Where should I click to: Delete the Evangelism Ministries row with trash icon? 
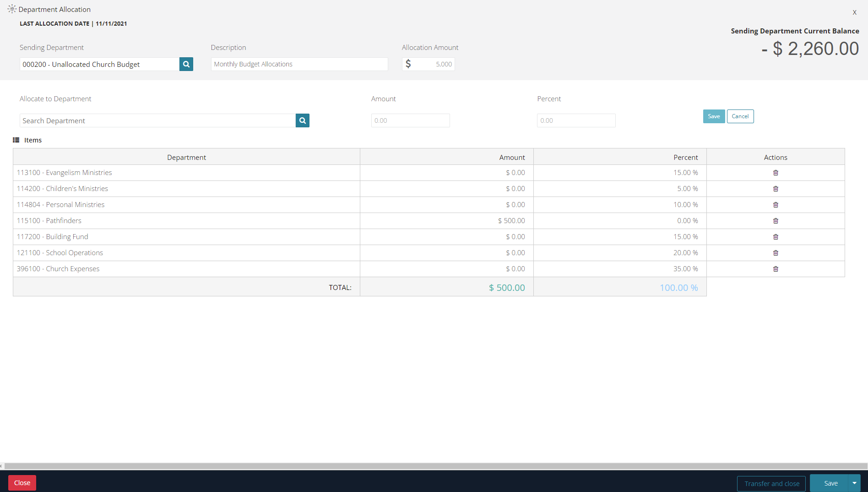point(776,173)
